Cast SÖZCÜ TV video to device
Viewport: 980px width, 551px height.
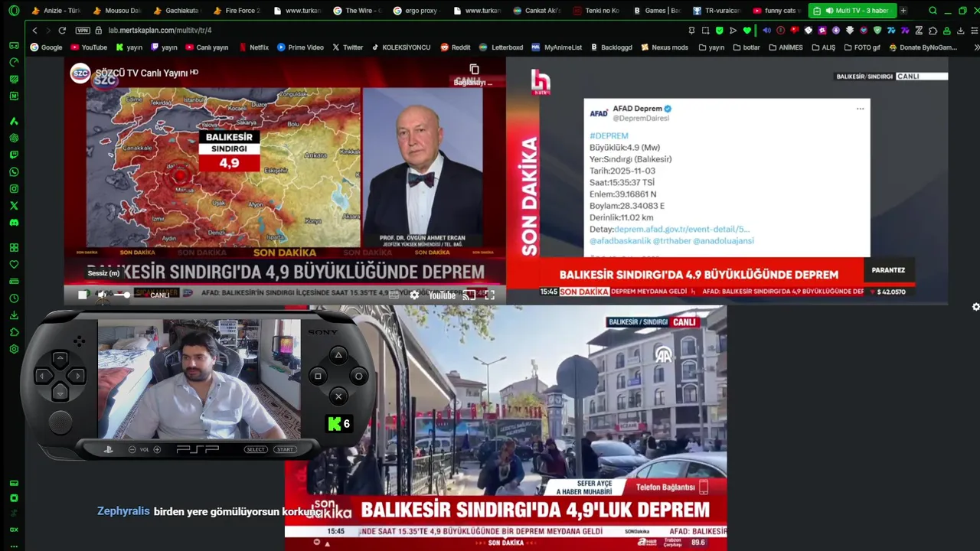pyautogui.click(x=469, y=295)
